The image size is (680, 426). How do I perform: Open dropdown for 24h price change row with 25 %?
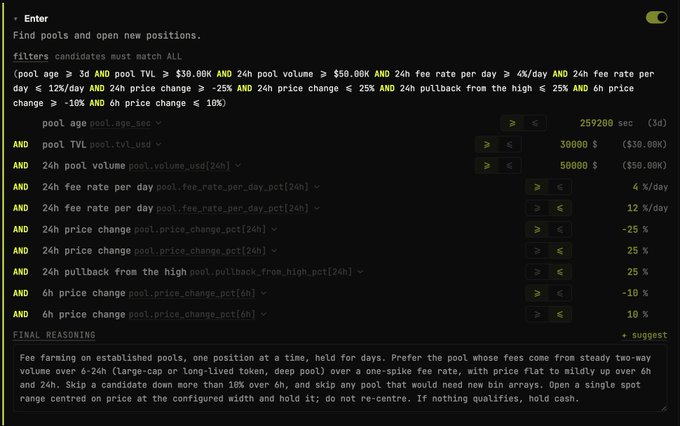(x=275, y=251)
